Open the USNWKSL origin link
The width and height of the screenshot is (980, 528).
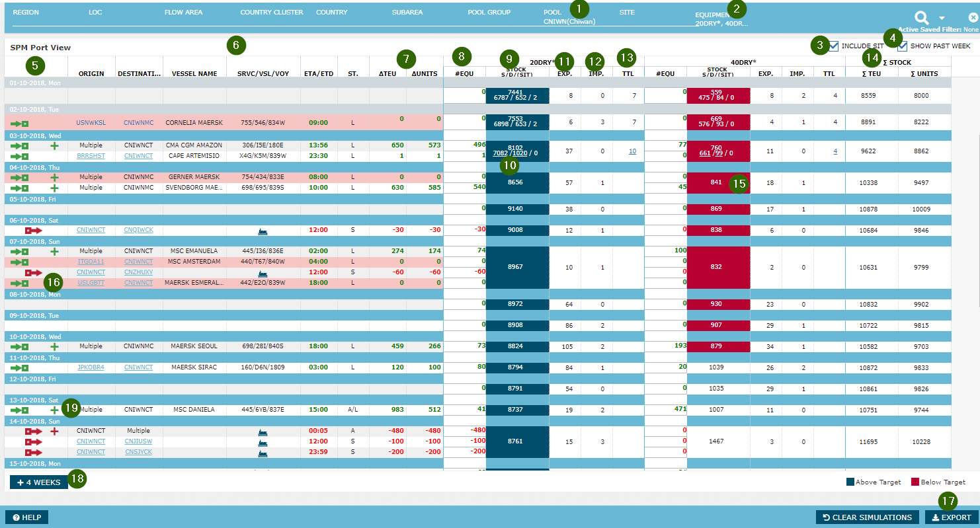point(91,123)
